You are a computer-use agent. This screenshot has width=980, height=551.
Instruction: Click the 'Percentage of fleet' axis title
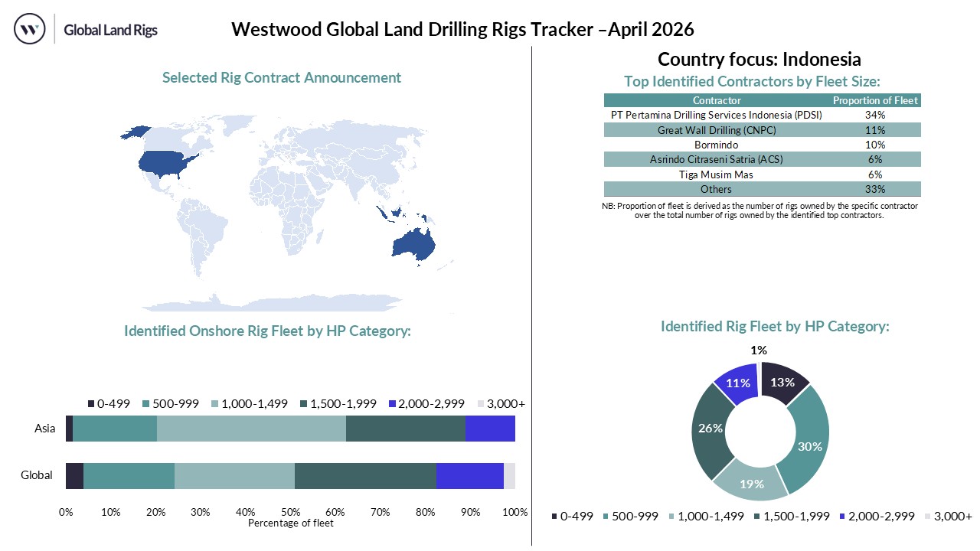coord(291,523)
